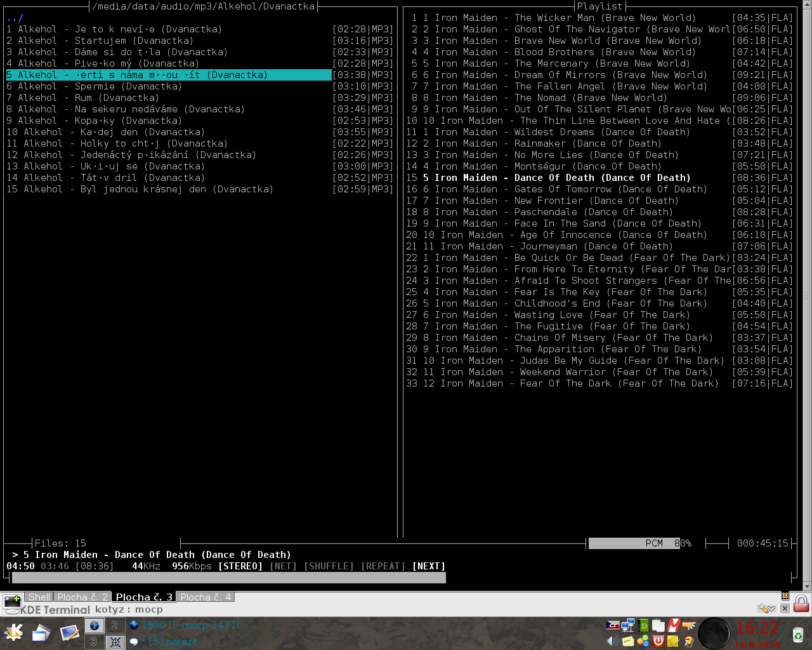Select playlist item 'Wildest Dreams'
This screenshot has height=650, width=812.
(599, 132)
